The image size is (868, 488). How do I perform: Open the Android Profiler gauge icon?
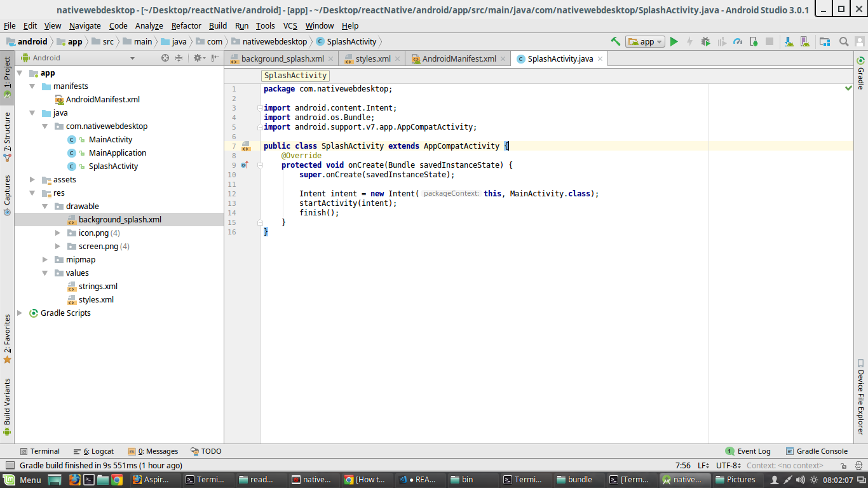tap(738, 41)
